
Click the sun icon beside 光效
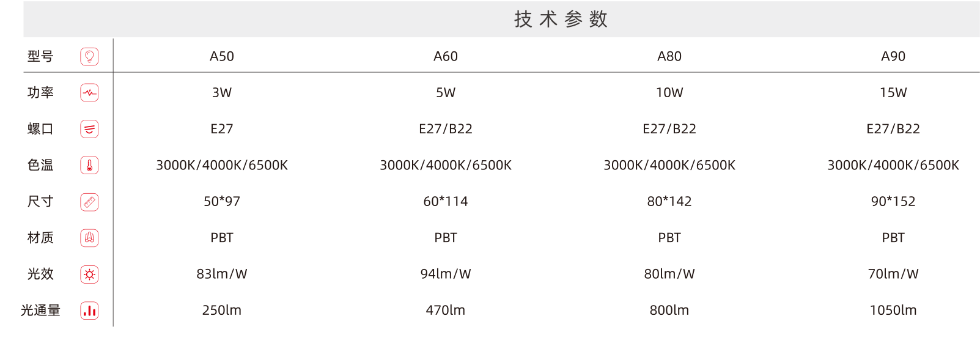click(89, 274)
